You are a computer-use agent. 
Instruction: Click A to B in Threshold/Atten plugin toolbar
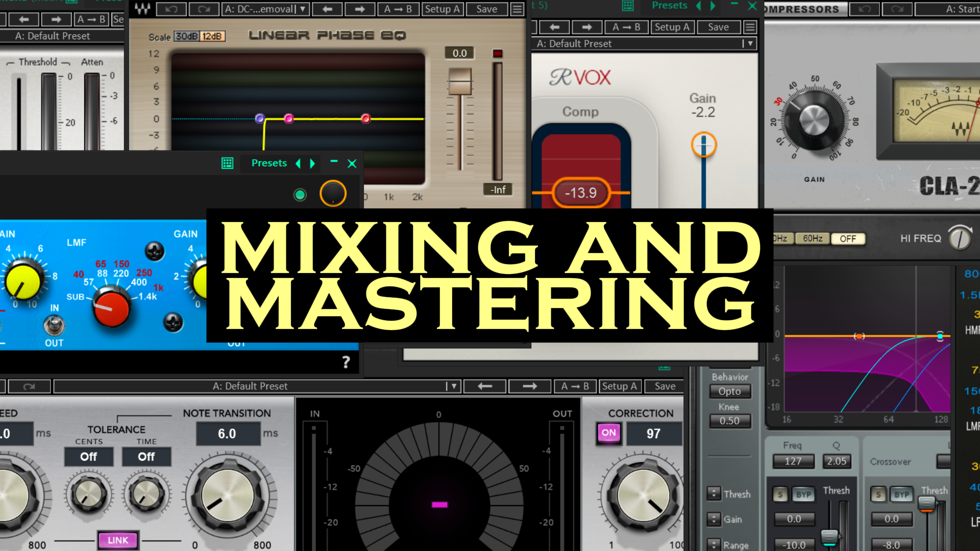[91, 19]
